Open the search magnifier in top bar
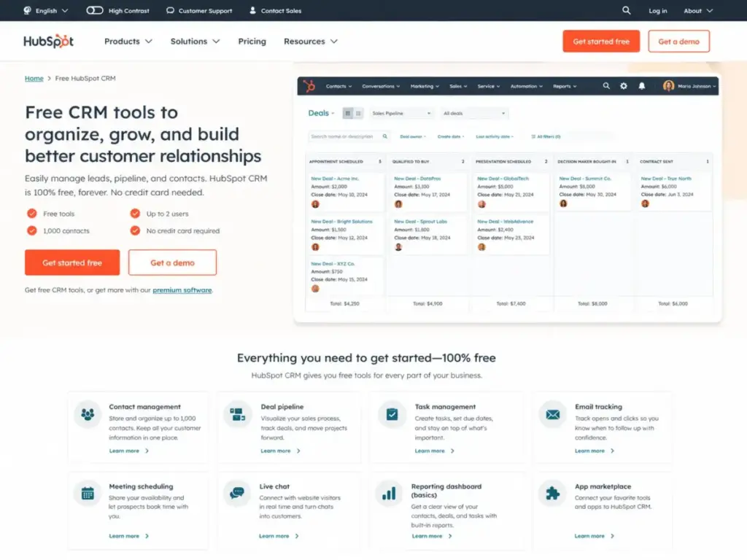 [626, 10]
